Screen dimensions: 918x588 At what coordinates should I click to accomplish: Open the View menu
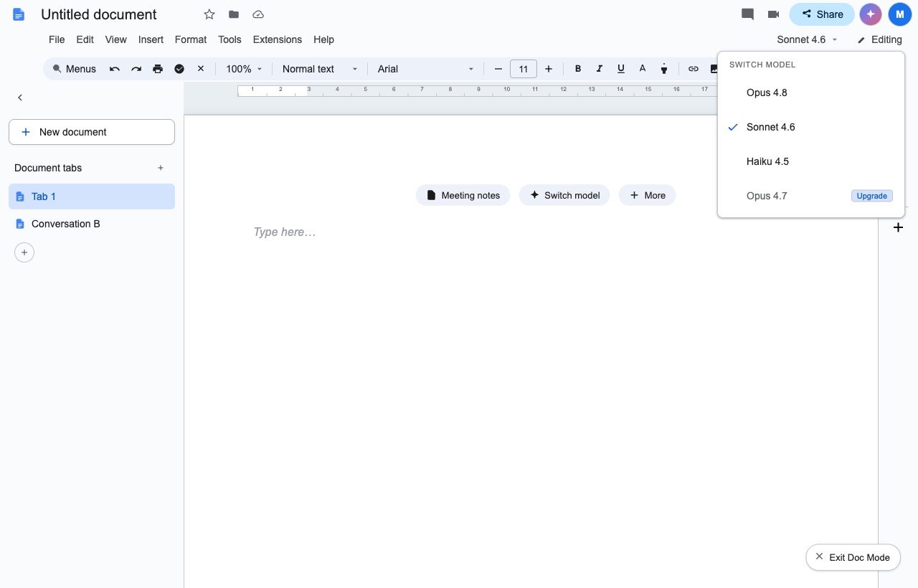click(115, 39)
